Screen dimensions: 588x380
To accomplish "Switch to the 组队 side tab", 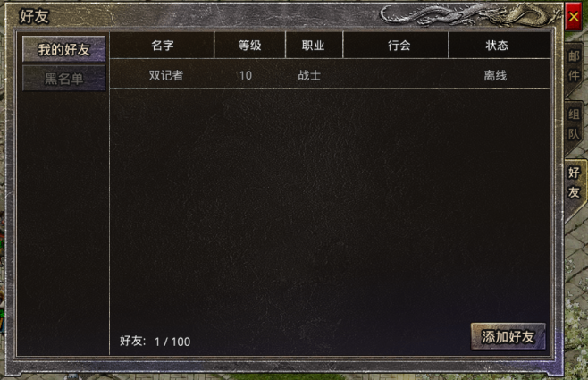I will (x=574, y=124).
